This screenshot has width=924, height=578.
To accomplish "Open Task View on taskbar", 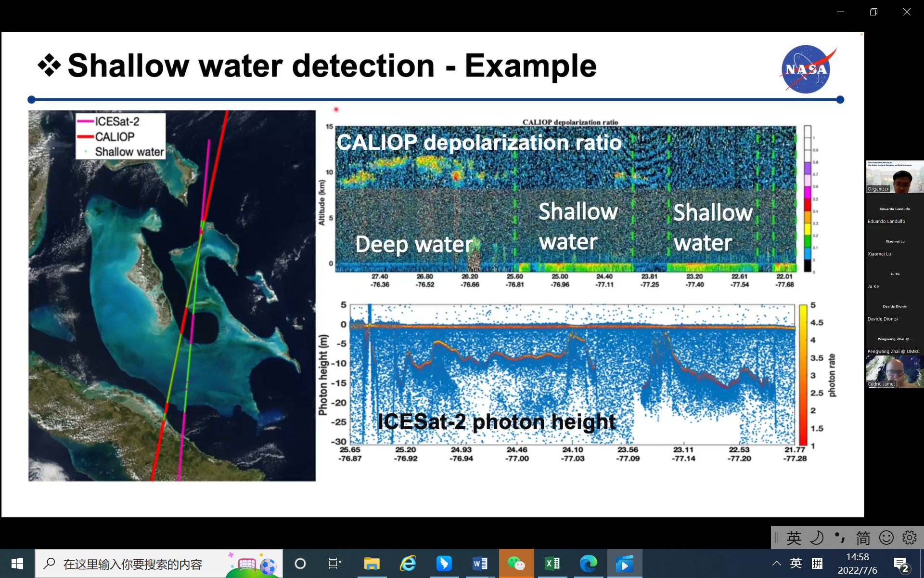I will [x=335, y=564].
